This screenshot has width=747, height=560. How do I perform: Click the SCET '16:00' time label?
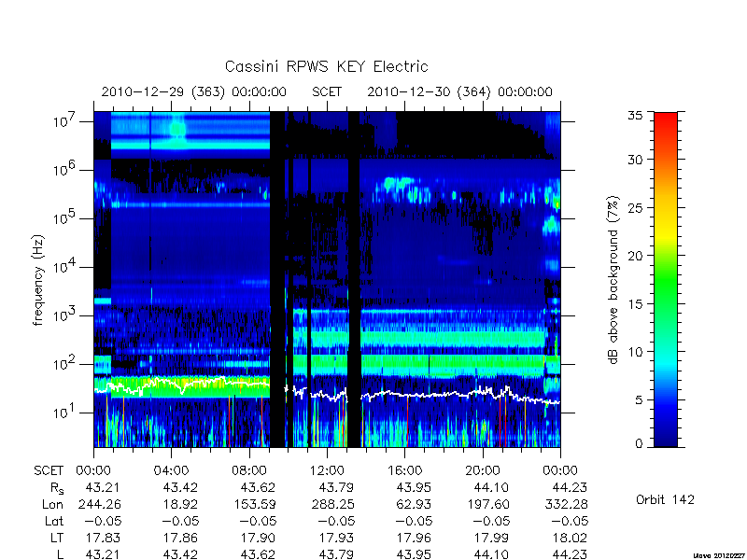click(404, 470)
